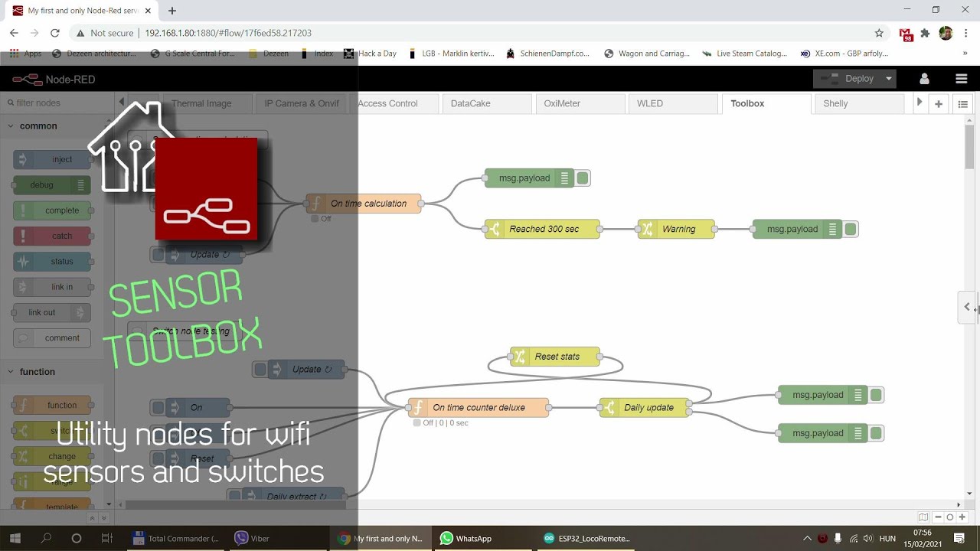Open the Windows Start menu
The height and width of the screenshot is (551, 980).
click(15, 539)
